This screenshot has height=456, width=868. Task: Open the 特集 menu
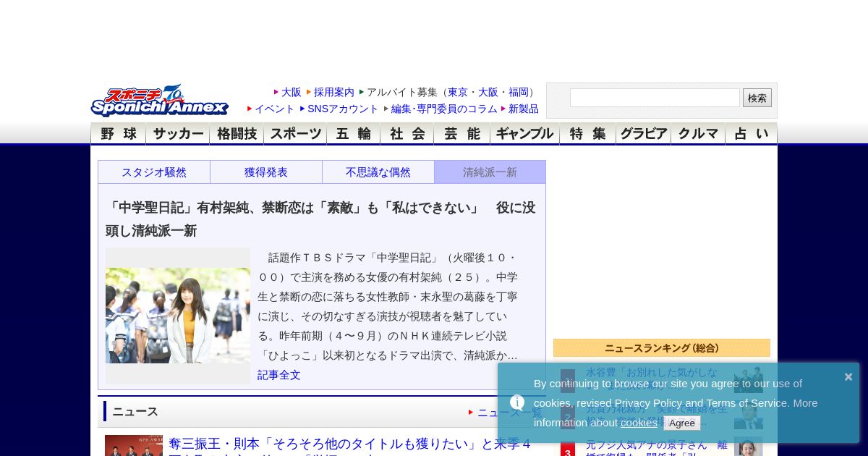pyautogui.click(x=587, y=133)
